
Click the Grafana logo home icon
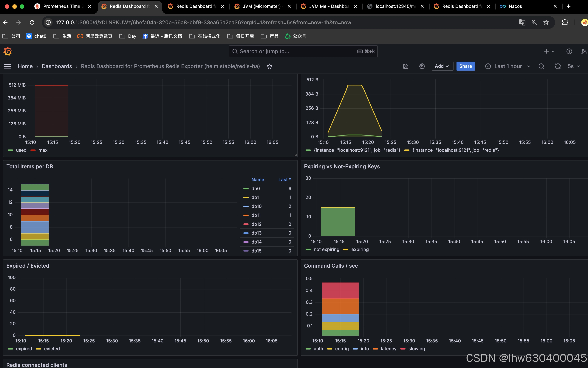(x=7, y=51)
